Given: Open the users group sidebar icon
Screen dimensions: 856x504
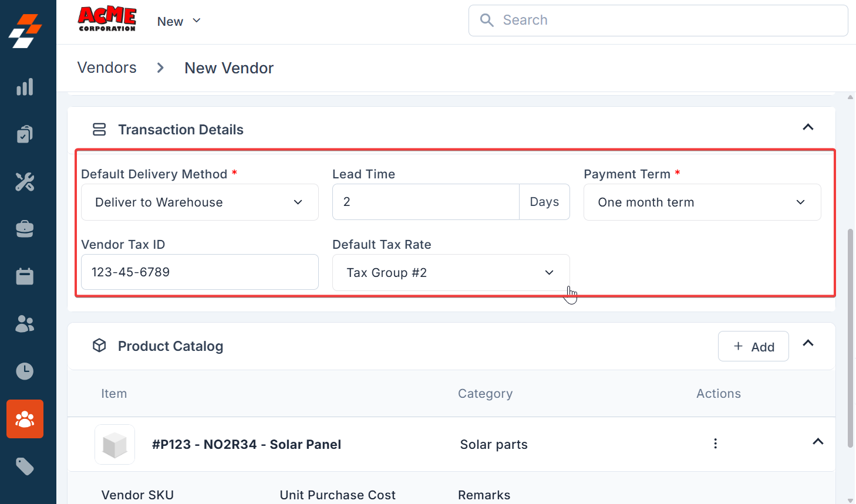Looking at the screenshot, I should point(25,323).
